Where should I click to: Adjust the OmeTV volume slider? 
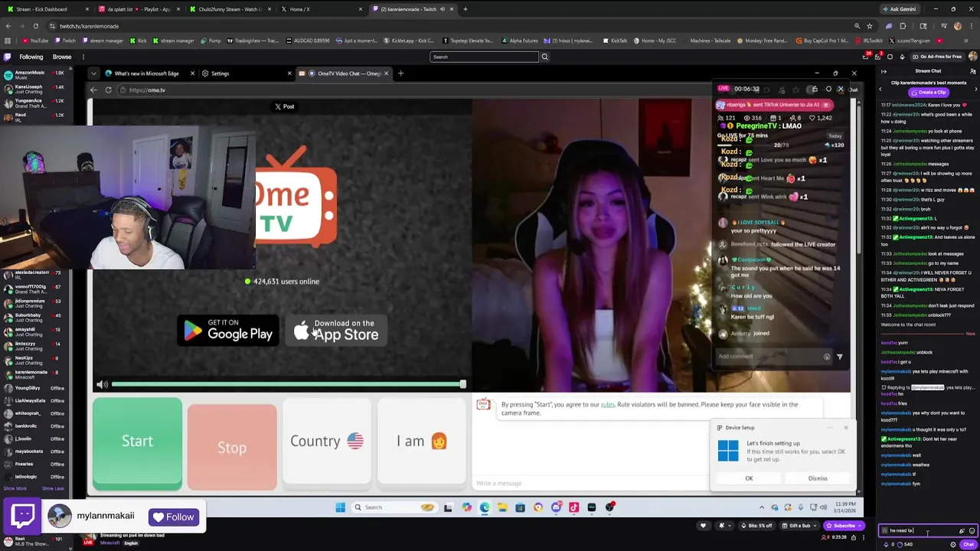pos(288,384)
